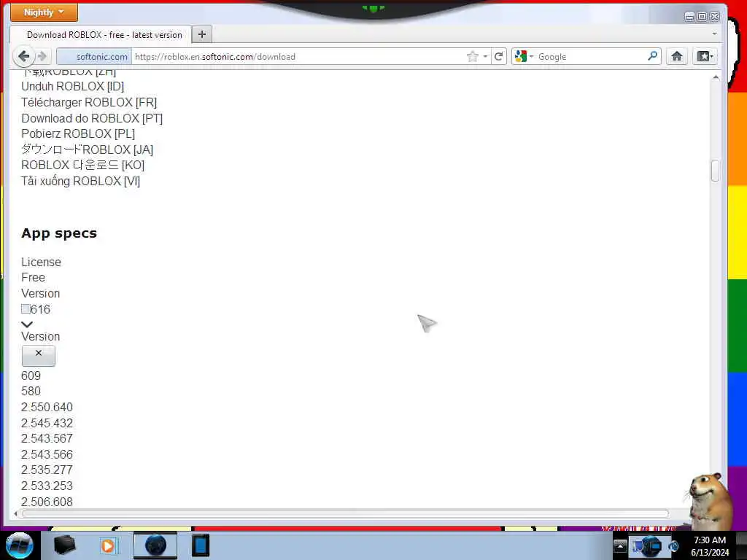Select the Nightly browser taskbar icon
This screenshot has width=747, height=560.
[155, 545]
